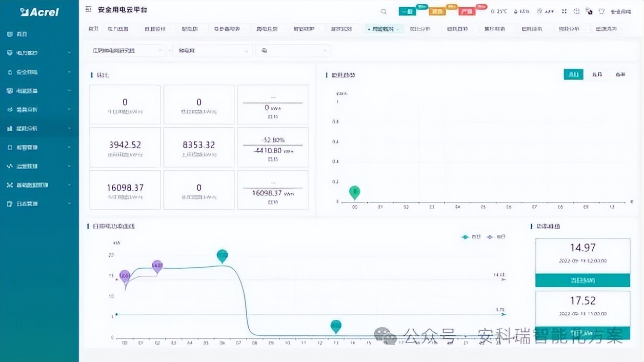644x362 pixels.
Task: Click the red 严重 alarm badge
Action: click(467, 11)
